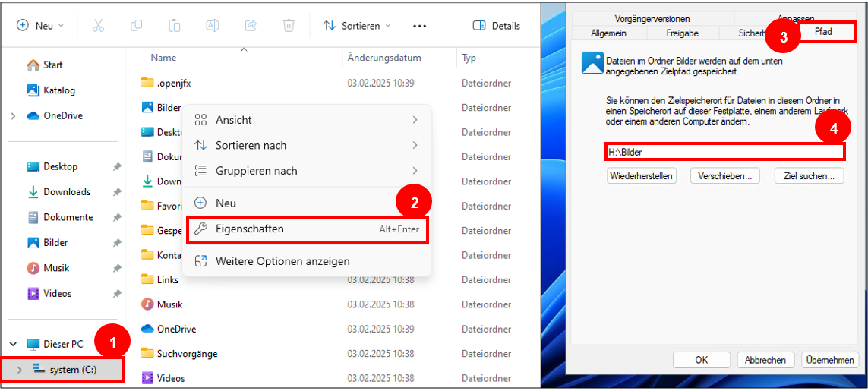Choose Weitere Optionen anzeigen
This screenshot has height=391, width=868.
click(x=307, y=261)
